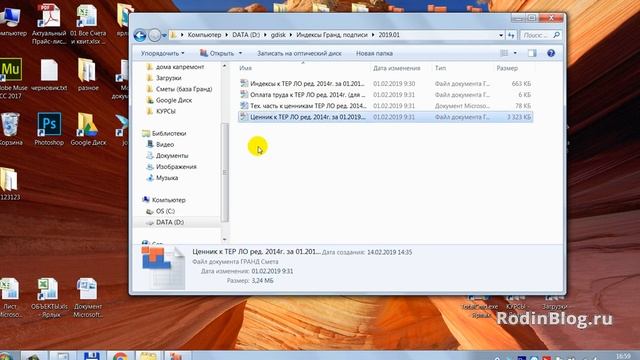This screenshot has width=640, height=360.
Task: Click 'DATA (D:)' in the address breadcrumb
Action: [x=246, y=35]
